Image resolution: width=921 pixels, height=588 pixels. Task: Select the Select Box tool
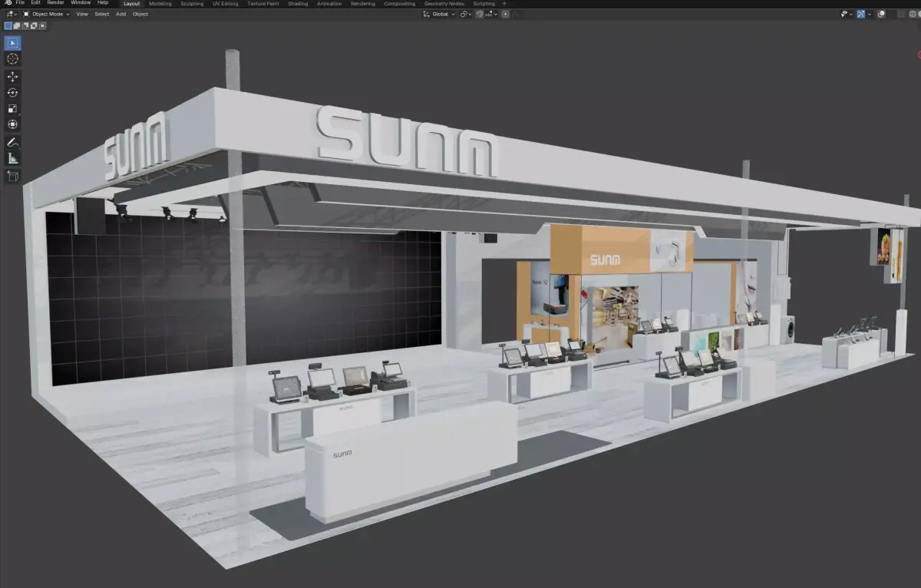[x=13, y=43]
